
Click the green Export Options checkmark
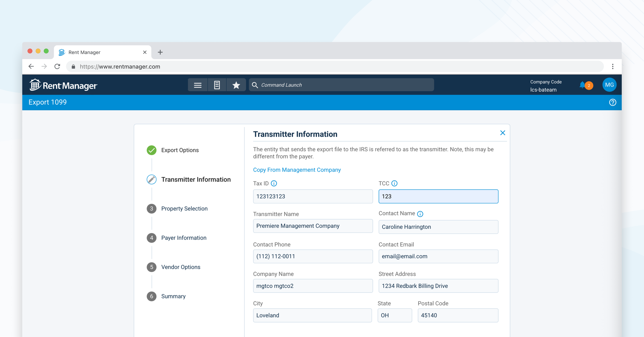pos(152,150)
